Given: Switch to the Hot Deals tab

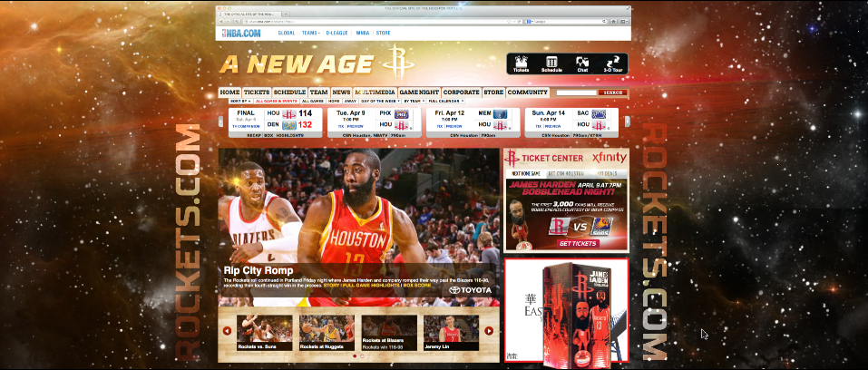Looking at the screenshot, I should (607, 173).
